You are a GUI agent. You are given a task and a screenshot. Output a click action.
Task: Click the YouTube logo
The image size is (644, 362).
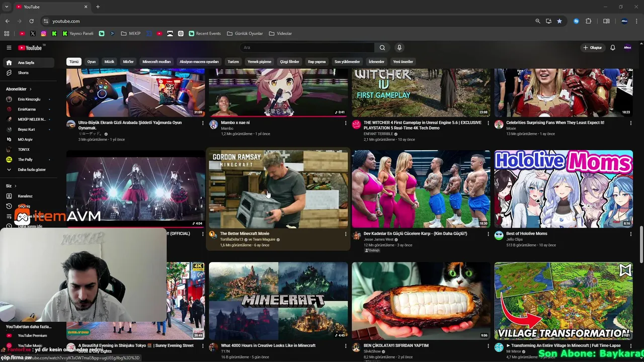(x=30, y=48)
